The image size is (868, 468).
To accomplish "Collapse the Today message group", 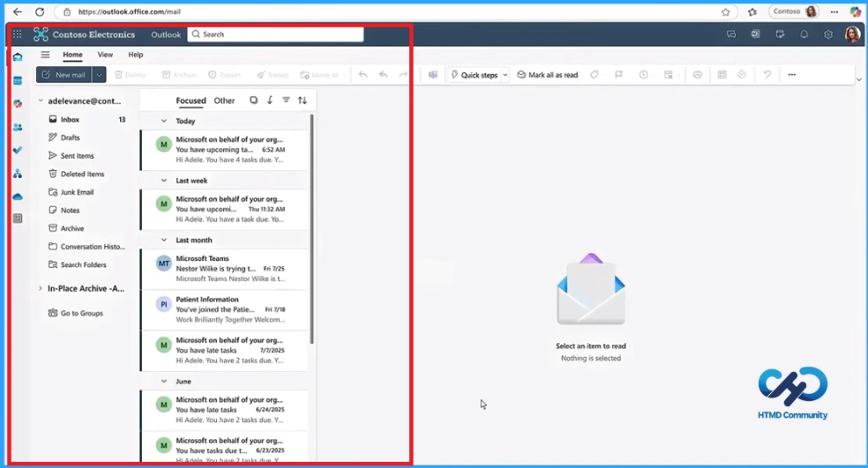I will [164, 121].
